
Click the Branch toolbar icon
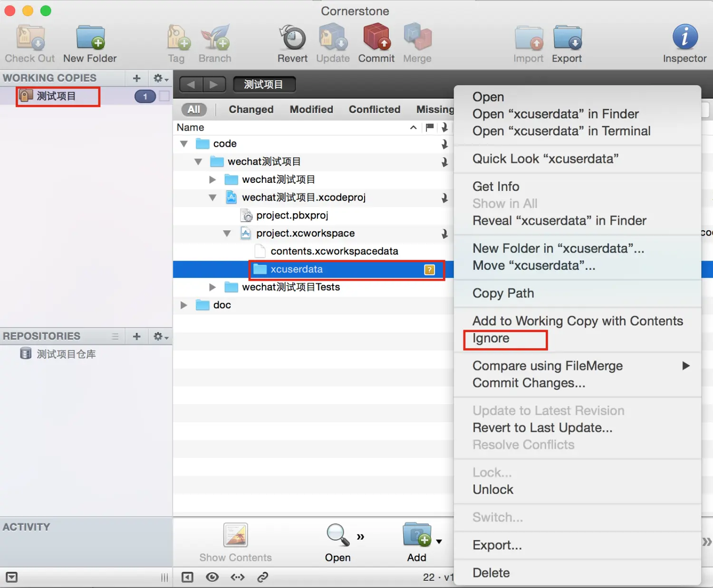click(x=215, y=38)
